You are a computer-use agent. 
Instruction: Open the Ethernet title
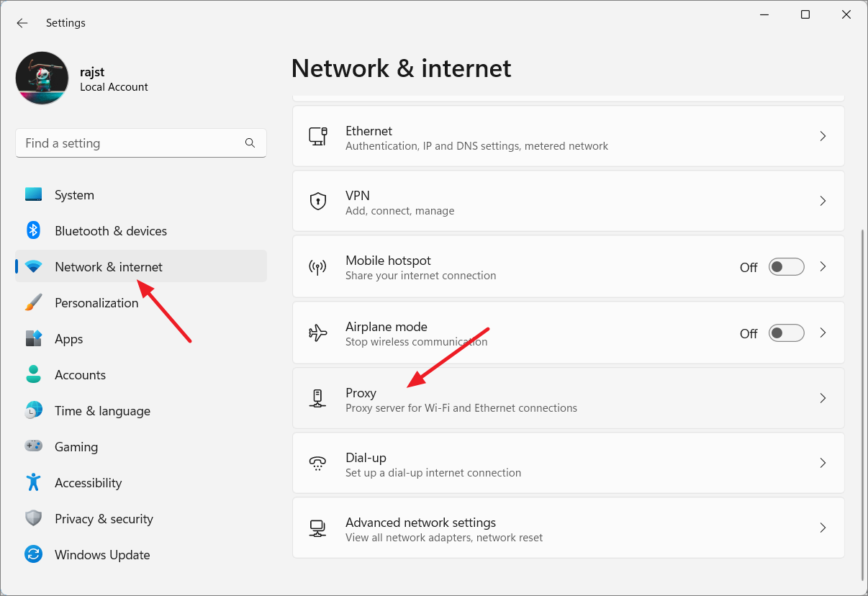coord(369,131)
